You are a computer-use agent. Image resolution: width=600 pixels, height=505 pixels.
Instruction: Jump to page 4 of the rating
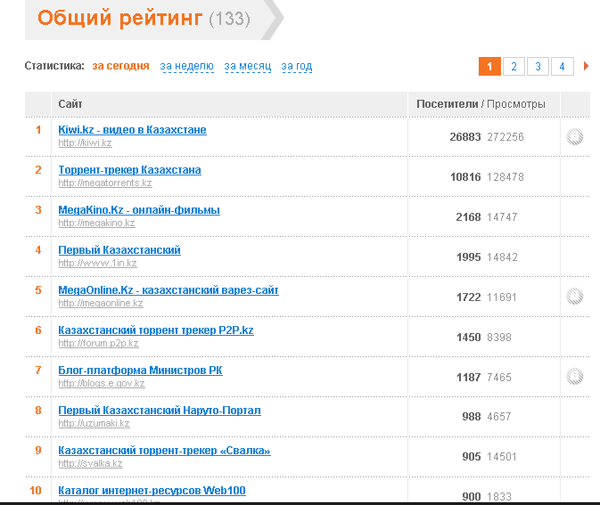click(x=562, y=67)
